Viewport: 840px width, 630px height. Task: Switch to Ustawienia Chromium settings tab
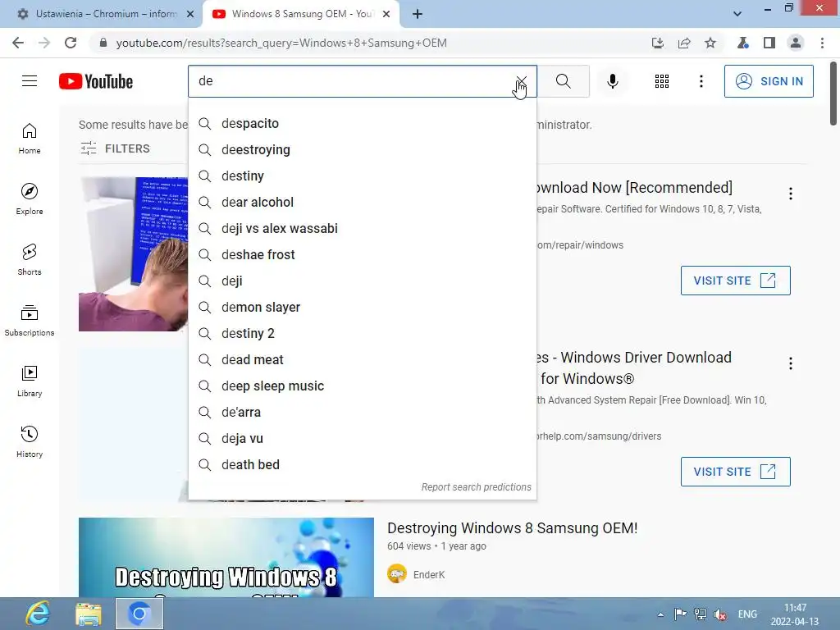(106, 14)
